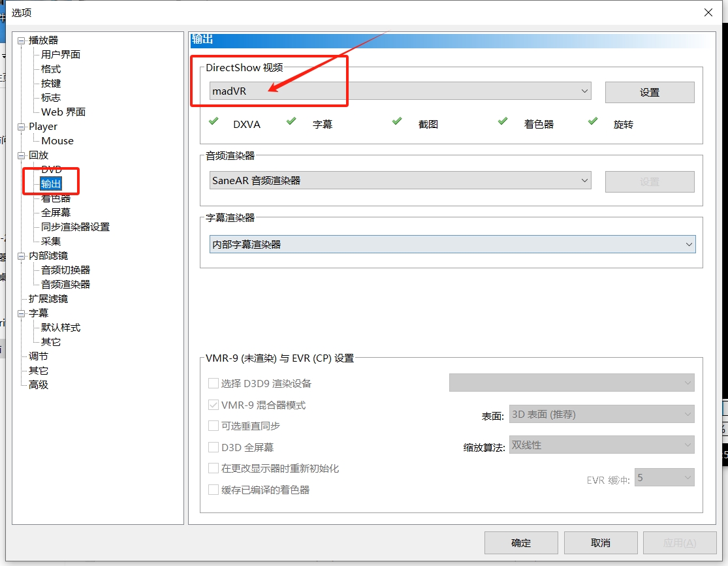The width and height of the screenshot is (728, 566).
Task: Toggle 可选垂直同步 checkbox
Action: pyautogui.click(x=214, y=426)
